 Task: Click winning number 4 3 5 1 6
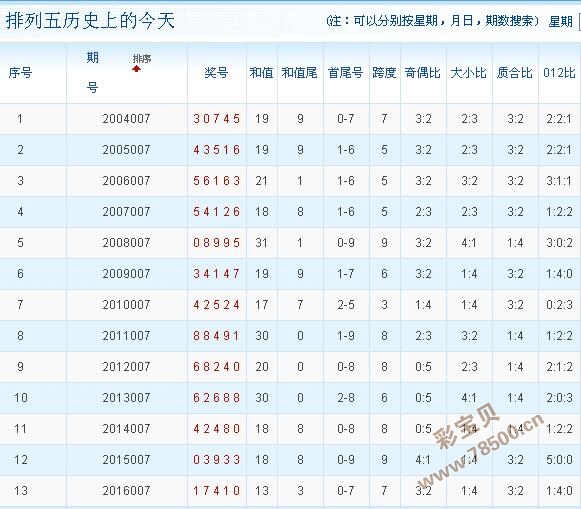[217, 150]
